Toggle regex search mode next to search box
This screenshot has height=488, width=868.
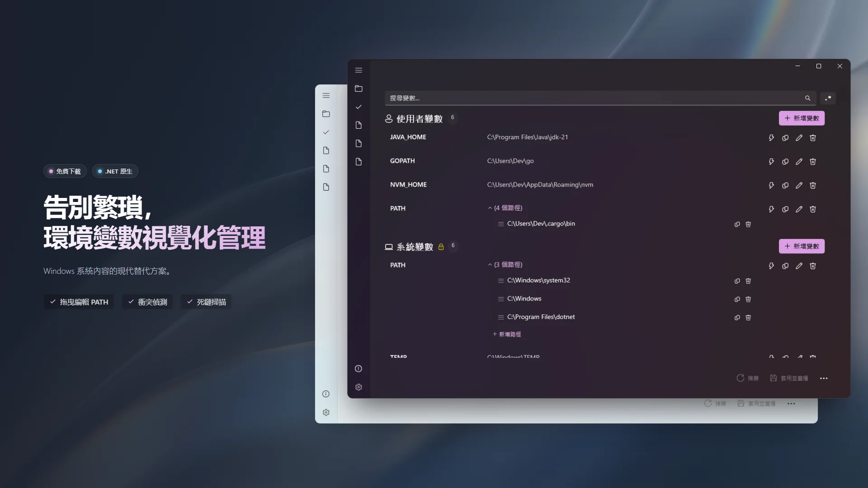click(x=828, y=98)
